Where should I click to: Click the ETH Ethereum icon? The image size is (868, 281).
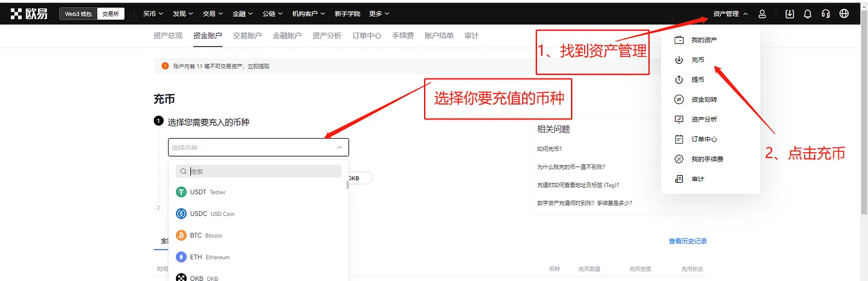pyautogui.click(x=181, y=257)
